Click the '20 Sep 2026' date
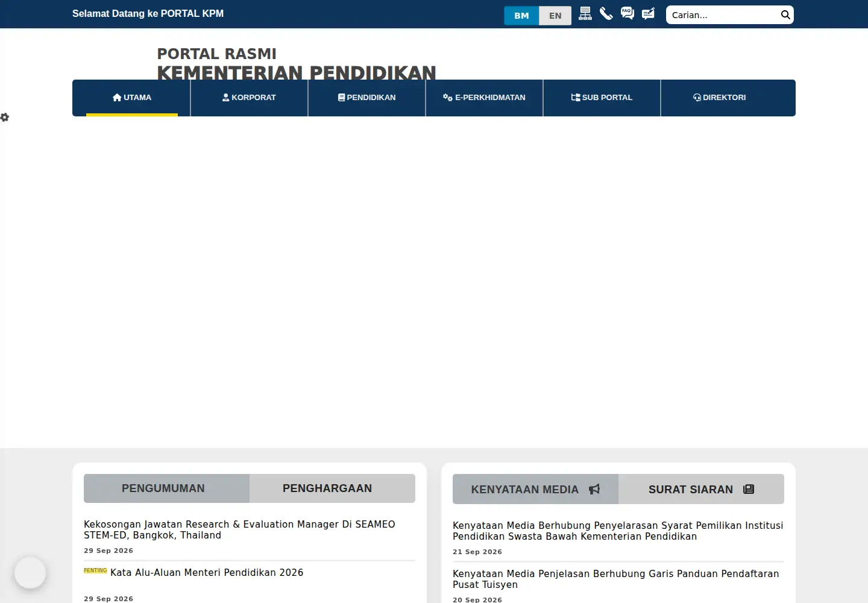Viewport: 868px width, 603px height. click(477, 600)
